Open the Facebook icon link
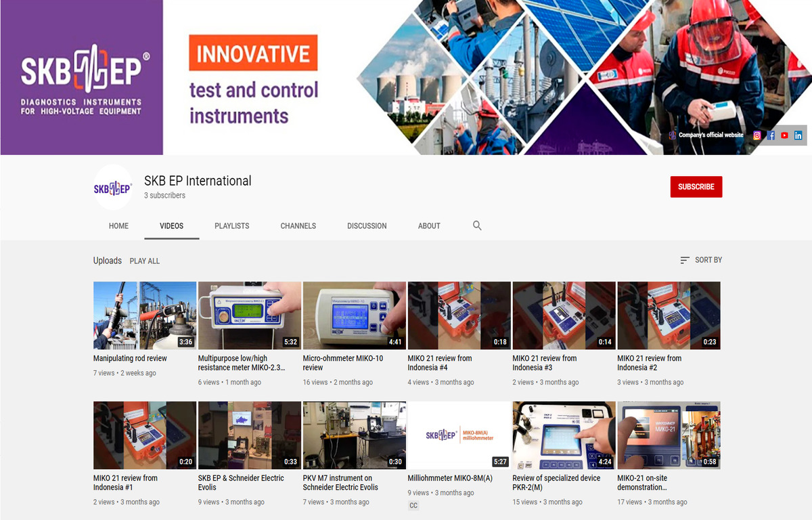The width and height of the screenshot is (812, 520). point(771,135)
